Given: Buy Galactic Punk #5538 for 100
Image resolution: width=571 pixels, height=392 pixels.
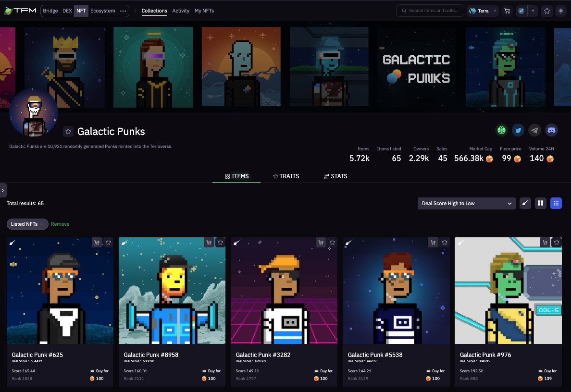Looking at the screenshot, I should pyautogui.click(x=435, y=375).
